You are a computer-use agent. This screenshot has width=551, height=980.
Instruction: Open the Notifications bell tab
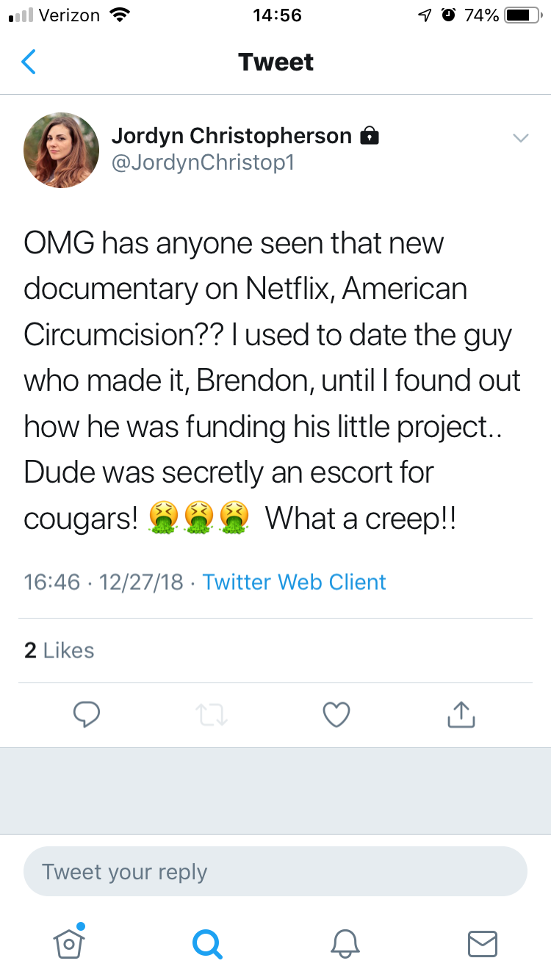345,943
